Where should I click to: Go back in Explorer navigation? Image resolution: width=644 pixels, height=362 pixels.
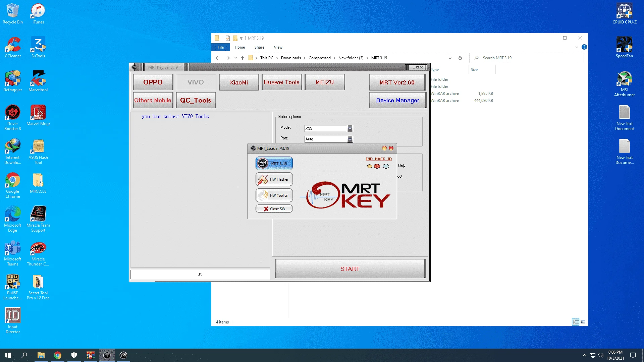click(218, 58)
